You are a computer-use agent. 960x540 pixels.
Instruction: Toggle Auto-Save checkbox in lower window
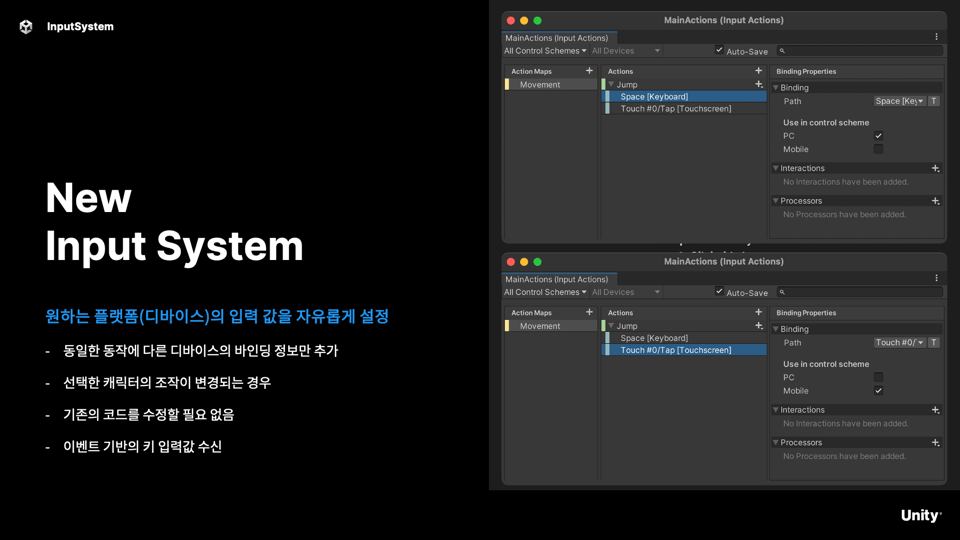pyautogui.click(x=719, y=291)
